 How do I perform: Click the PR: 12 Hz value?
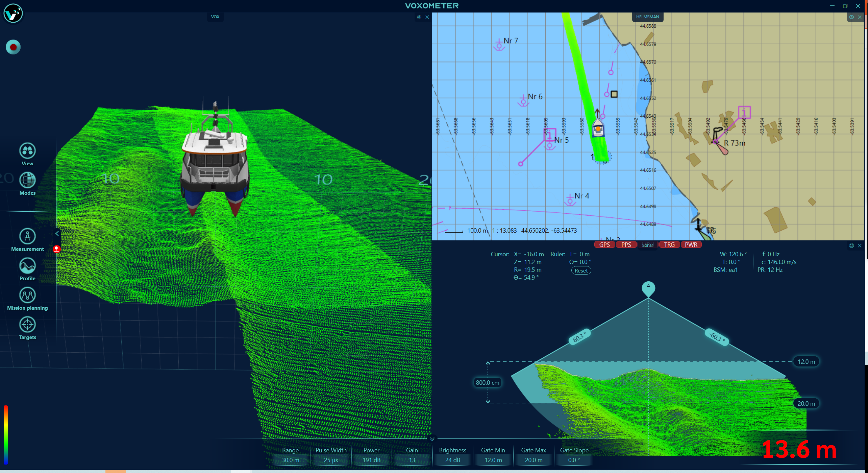[770, 270]
